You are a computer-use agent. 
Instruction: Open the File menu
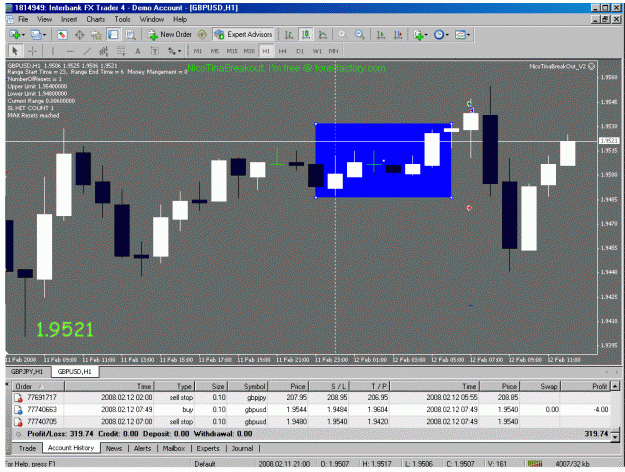(23, 19)
